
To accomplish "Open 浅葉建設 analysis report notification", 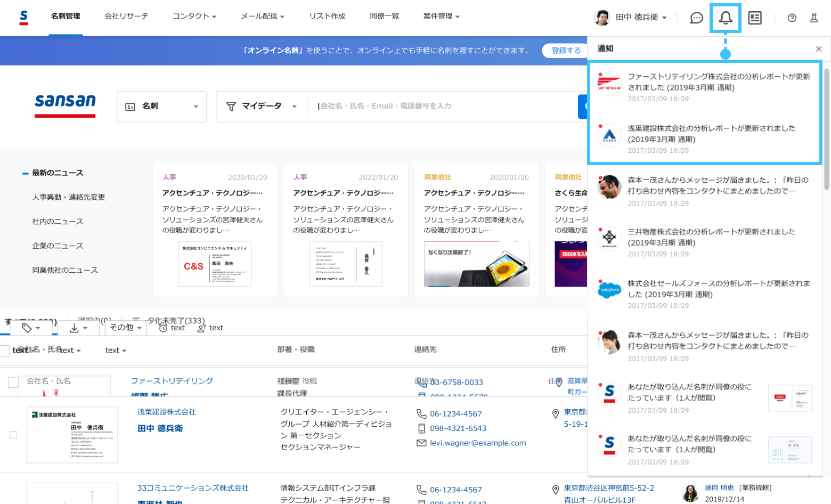I will (705, 139).
